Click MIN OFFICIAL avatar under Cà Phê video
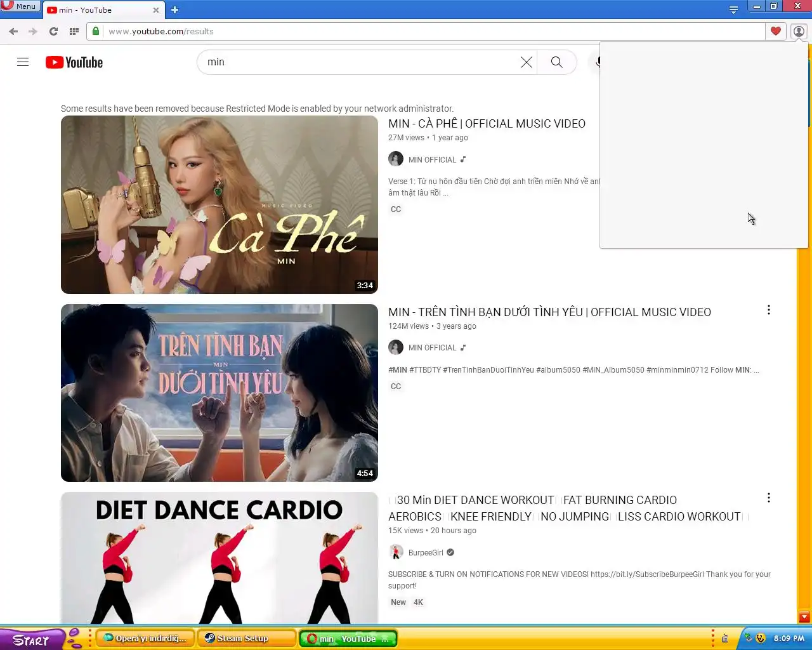Image resolution: width=812 pixels, height=650 pixels. click(396, 159)
